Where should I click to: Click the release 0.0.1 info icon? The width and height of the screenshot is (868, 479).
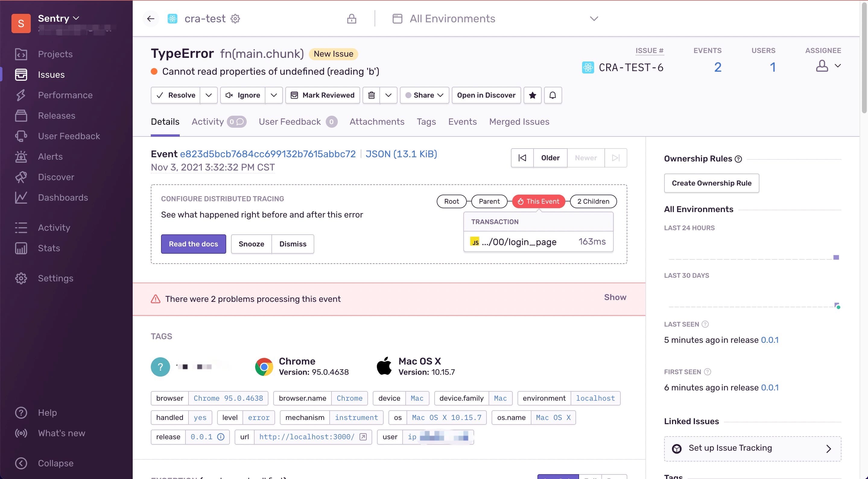click(x=221, y=437)
